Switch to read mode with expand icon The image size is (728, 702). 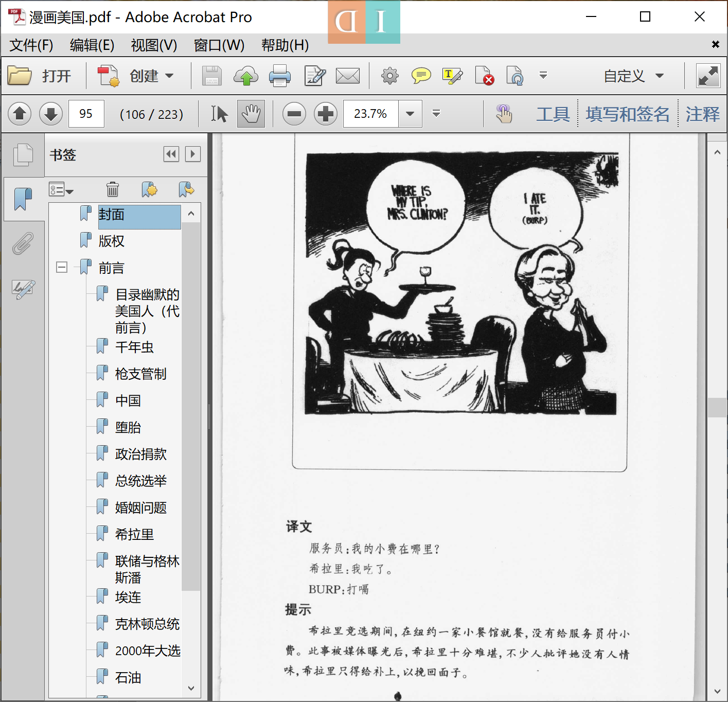(708, 76)
